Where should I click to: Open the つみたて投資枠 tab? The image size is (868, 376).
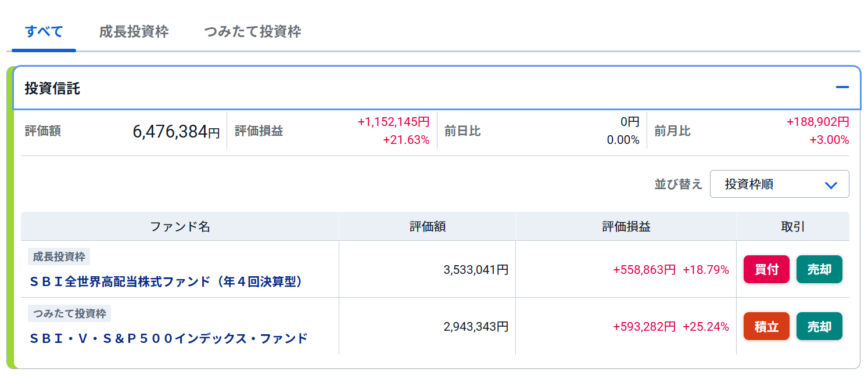coord(253,31)
